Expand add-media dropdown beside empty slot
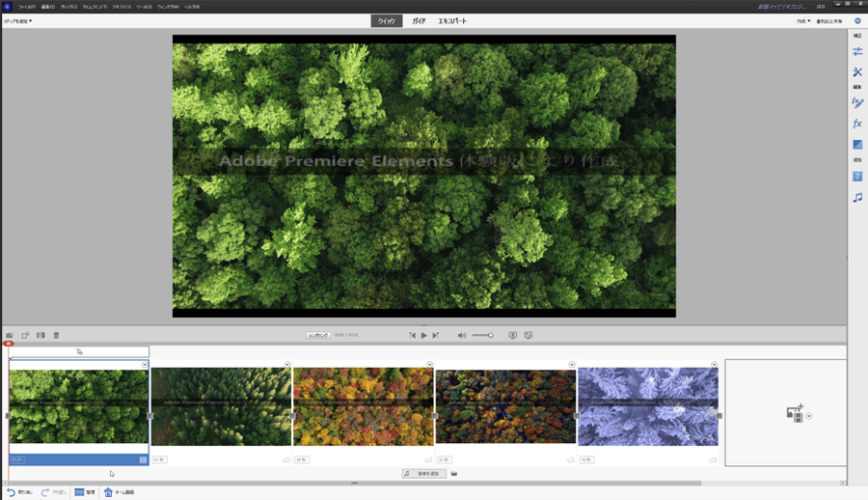This screenshot has height=500, width=868. click(809, 416)
